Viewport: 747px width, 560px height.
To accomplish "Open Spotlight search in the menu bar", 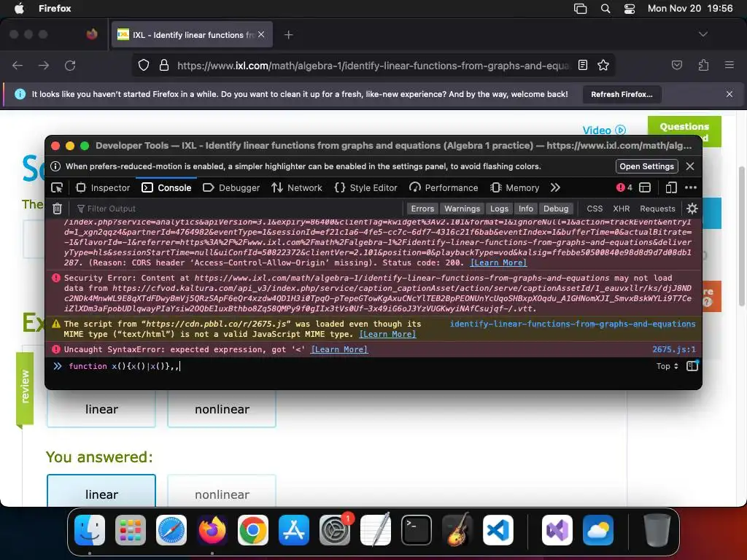I will pos(605,9).
